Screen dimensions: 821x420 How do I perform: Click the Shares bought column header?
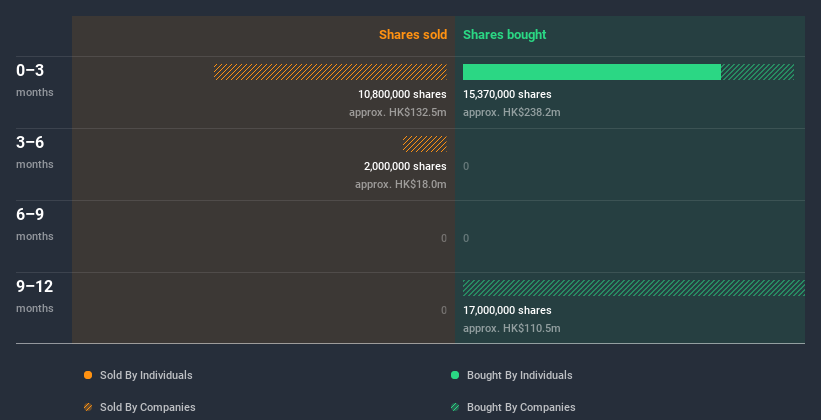[505, 35]
